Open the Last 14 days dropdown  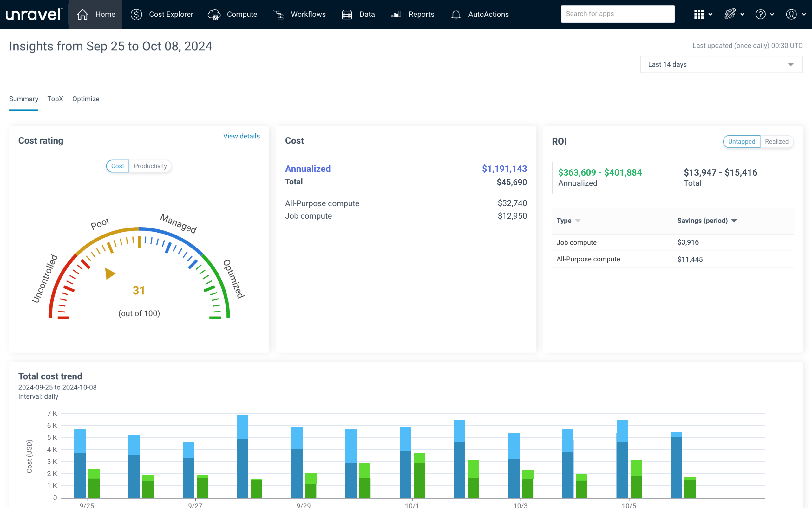[721, 65]
